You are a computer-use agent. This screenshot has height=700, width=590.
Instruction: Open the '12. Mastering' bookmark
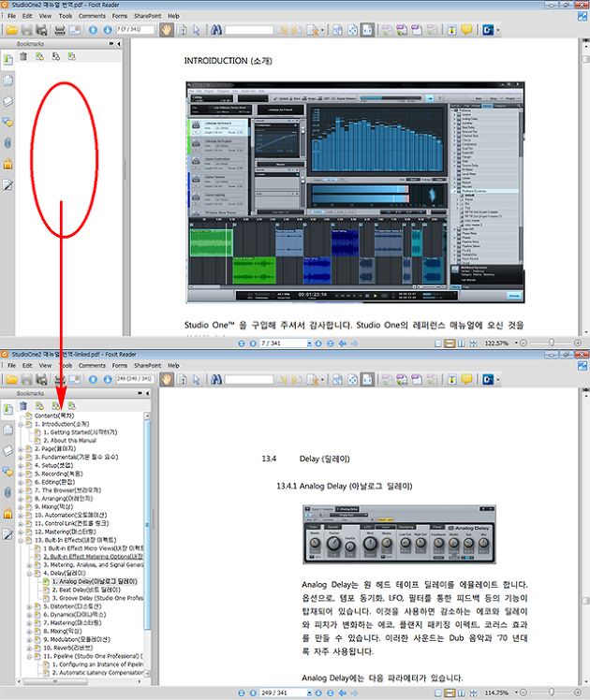pyautogui.click(x=66, y=532)
